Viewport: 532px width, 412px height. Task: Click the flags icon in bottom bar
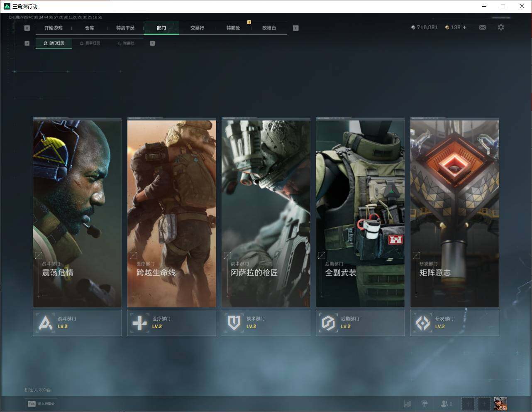pyautogui.click(x=425, y=404)
